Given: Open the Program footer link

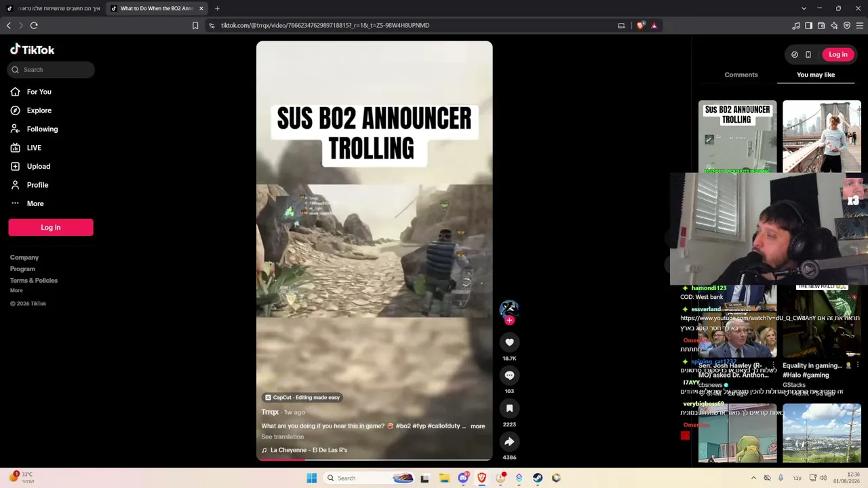Looking at the screenshot, I should click(x=22, y=269).
